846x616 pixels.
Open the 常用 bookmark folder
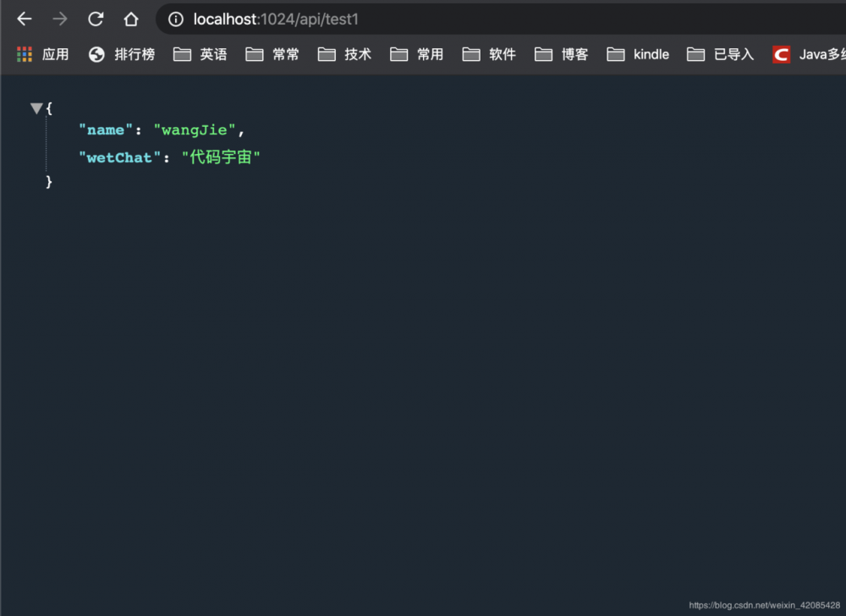[400, 53]
